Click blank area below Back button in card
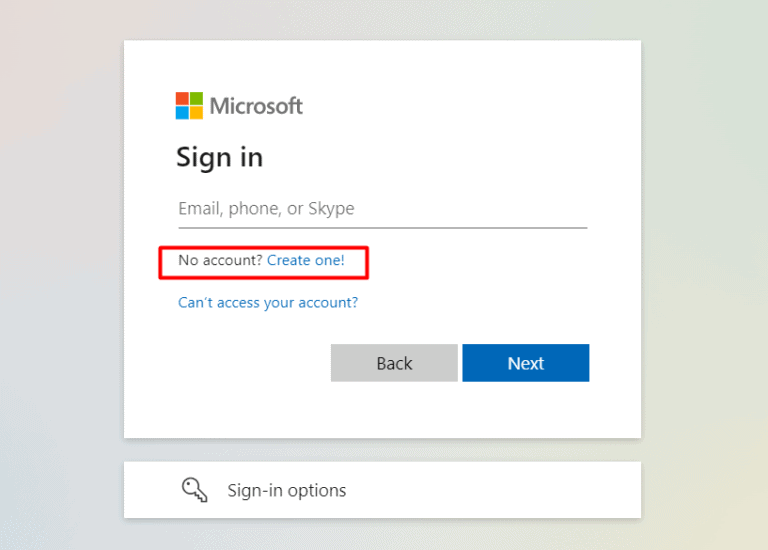Screen dimensions: 768x550 pyautogui.click(x=394, y=410)
